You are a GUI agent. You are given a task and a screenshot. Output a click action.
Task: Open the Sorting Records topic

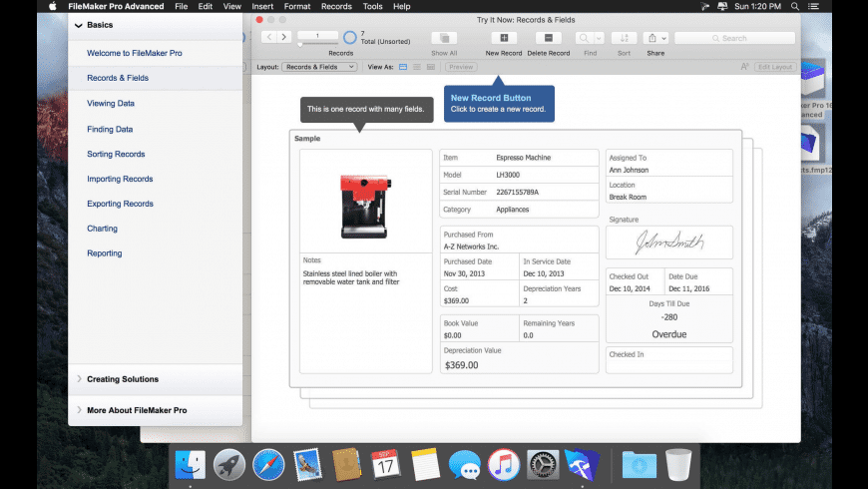click(x=116, y=154)
